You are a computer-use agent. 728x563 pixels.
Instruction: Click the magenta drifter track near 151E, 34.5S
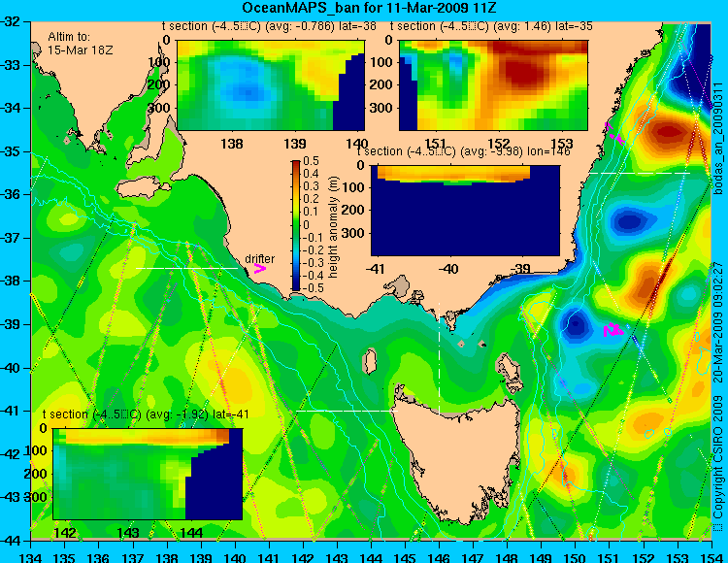[614, 133]
